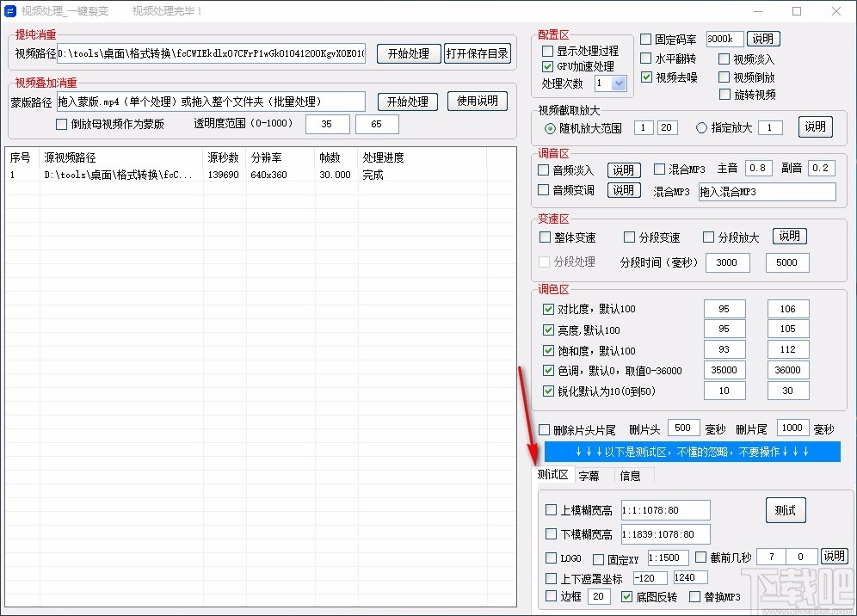The image size is (857, 616).
Task: Enable 倒放母视频作为蒙版 checkbox
Action: [61, 124]
